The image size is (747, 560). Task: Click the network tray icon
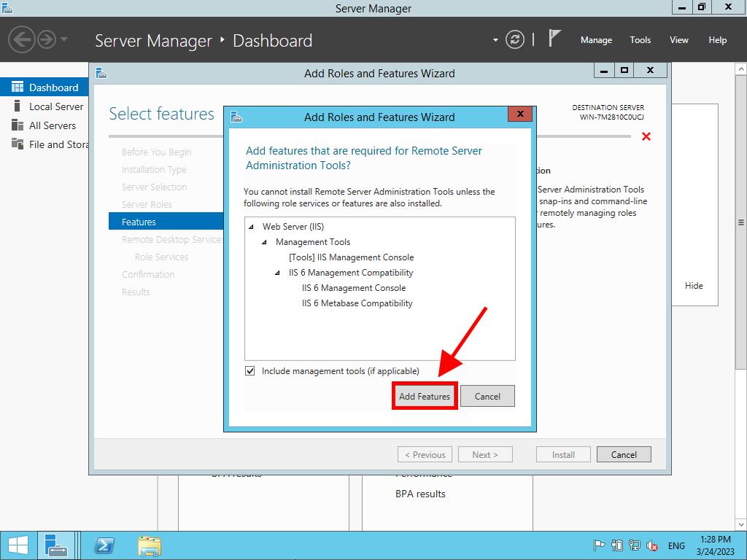[635, 545]
